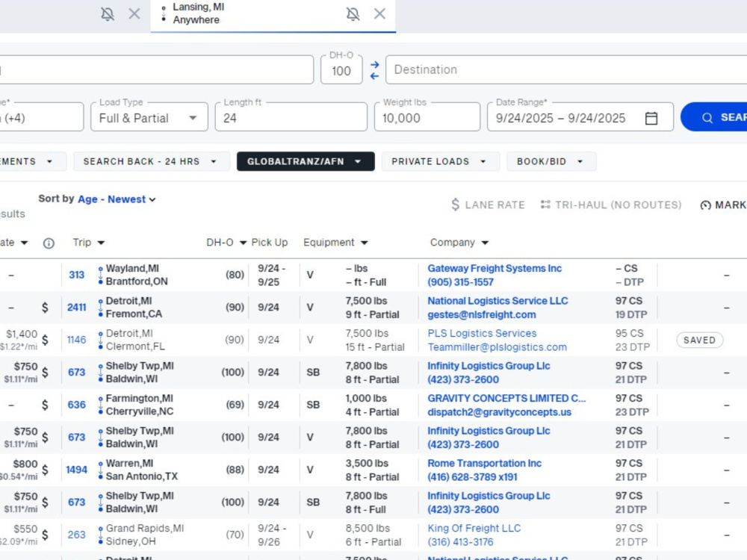
Task: Click dollar icon in Detroit-Fremont row
Action: coord(45,308)
